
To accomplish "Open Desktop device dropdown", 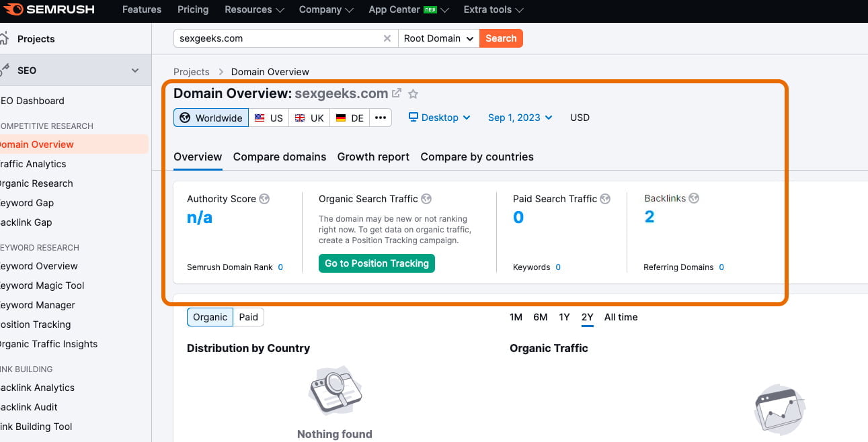I will 440,118.
